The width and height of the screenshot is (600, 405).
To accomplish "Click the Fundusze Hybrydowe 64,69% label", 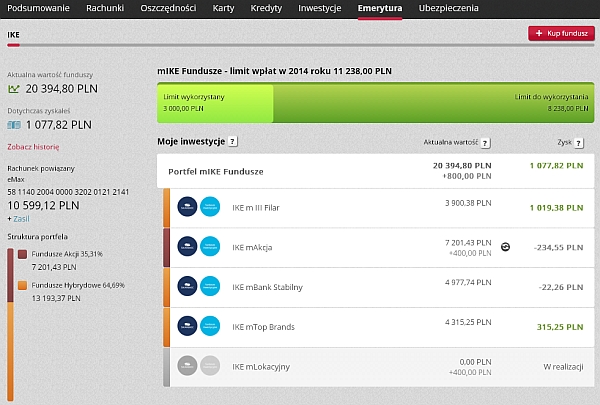I will (x=78, y=286).
